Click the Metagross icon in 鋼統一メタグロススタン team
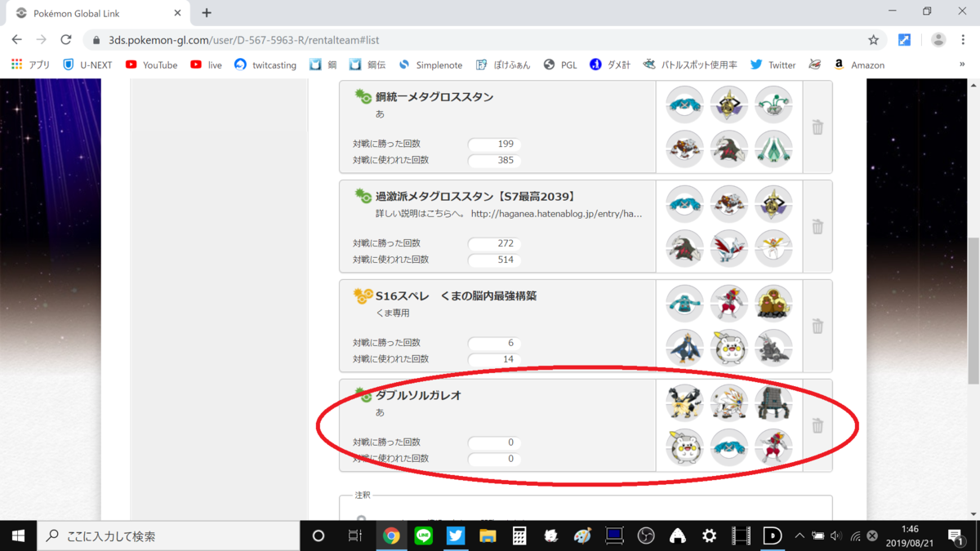Viewport: 980px width, 551px height. click(684, 104)
